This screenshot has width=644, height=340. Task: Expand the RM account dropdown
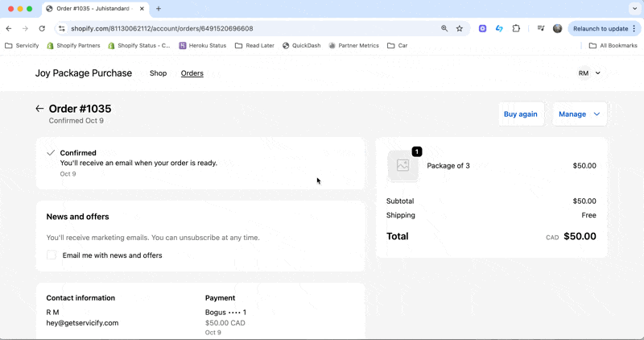pos(589,73)
